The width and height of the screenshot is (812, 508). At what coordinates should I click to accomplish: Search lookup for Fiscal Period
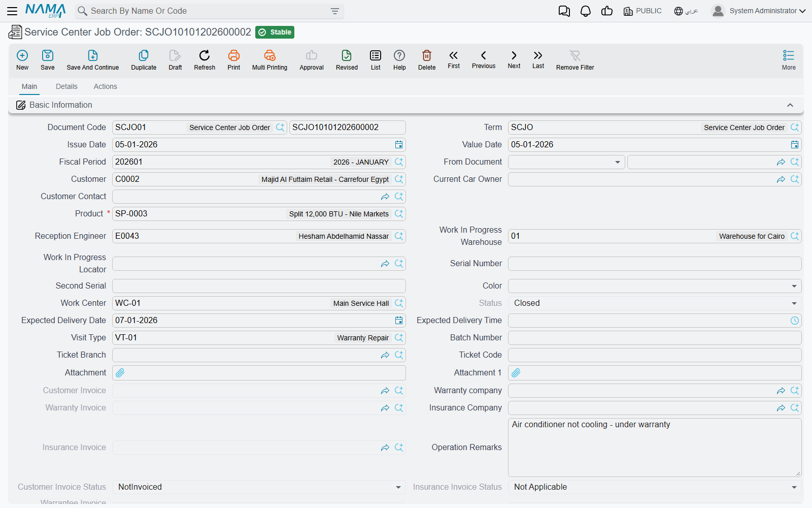pos(399,162)
